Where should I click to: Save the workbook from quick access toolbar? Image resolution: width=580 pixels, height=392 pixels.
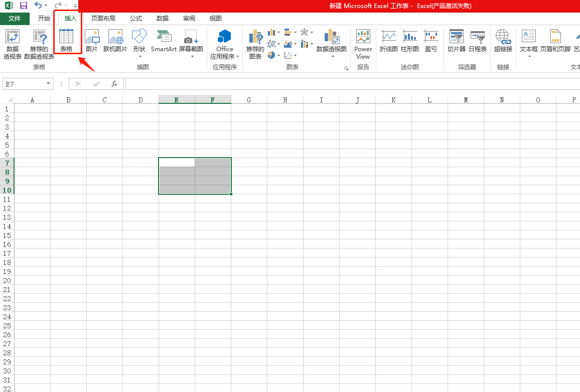[23, 6]
